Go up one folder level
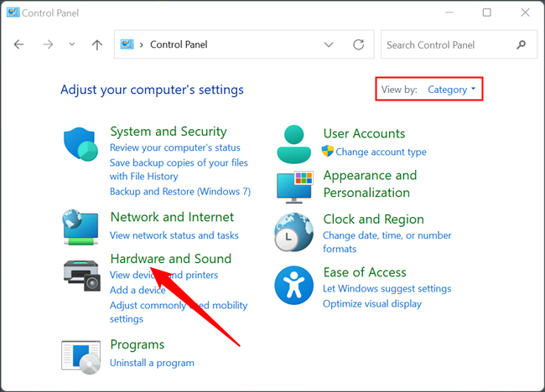 pyautogui.click(x=97, y=44)
